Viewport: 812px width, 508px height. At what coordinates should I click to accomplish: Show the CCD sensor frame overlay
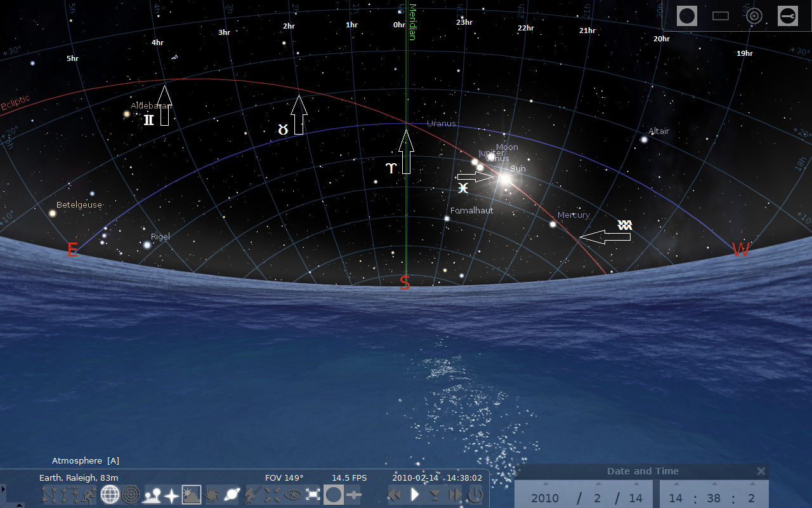click(x=720, y=15)
